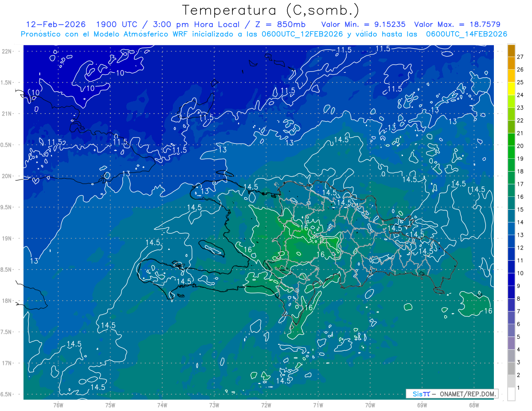Image resolution: width=532 pixels, height=411 pixels.
Task: Click the orange color bar segment at 27
Action: (511, 51)
